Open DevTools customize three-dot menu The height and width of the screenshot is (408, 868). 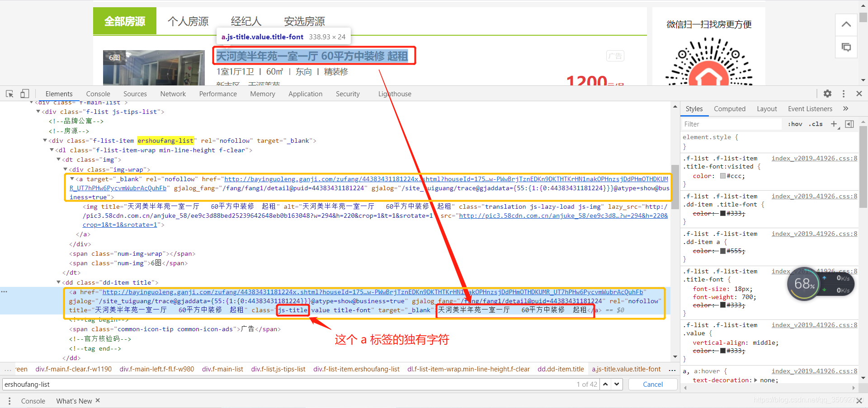pyautogui.click(x=844, y=94)
